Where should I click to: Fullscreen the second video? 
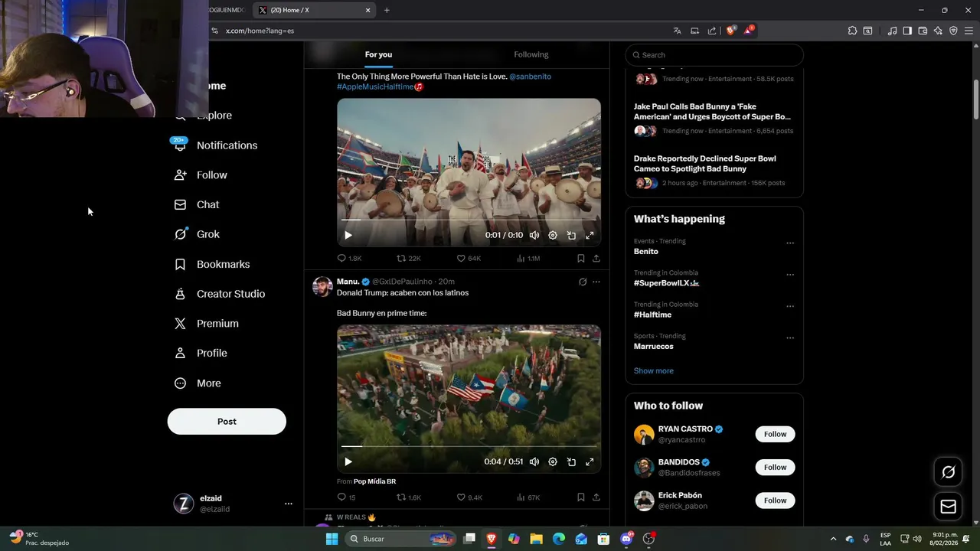click(x=590, y=462)
